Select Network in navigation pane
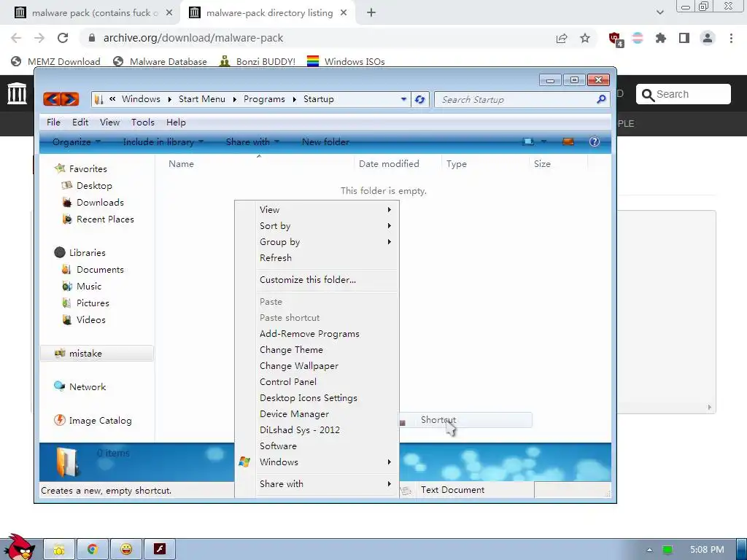 click(88, 386)
